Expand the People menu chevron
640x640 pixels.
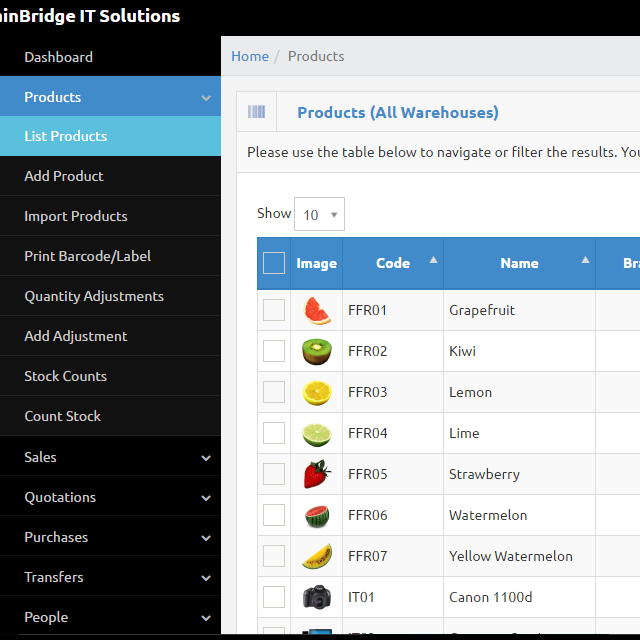206,618
